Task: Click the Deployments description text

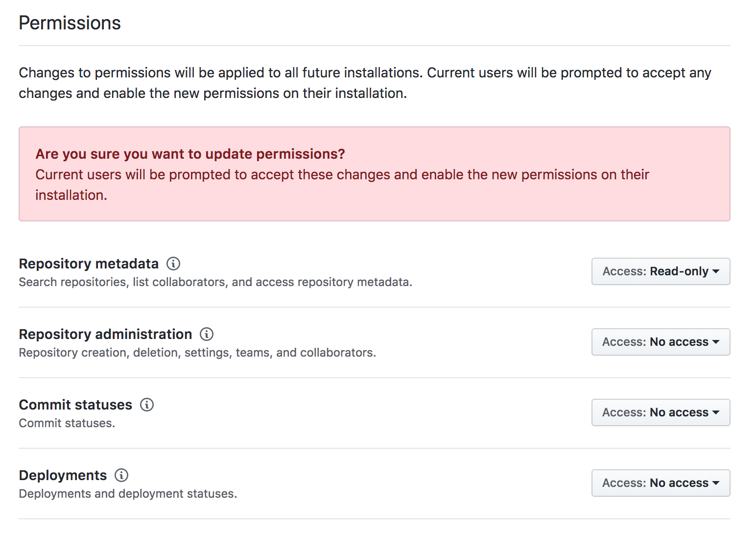Action: (127, 493)
